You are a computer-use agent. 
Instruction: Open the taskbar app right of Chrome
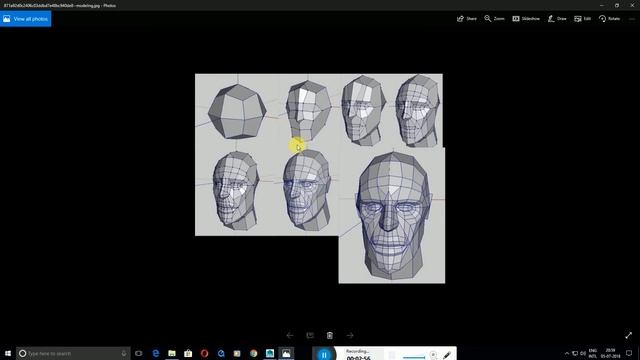pyautogui.click(x=270, y=353)
